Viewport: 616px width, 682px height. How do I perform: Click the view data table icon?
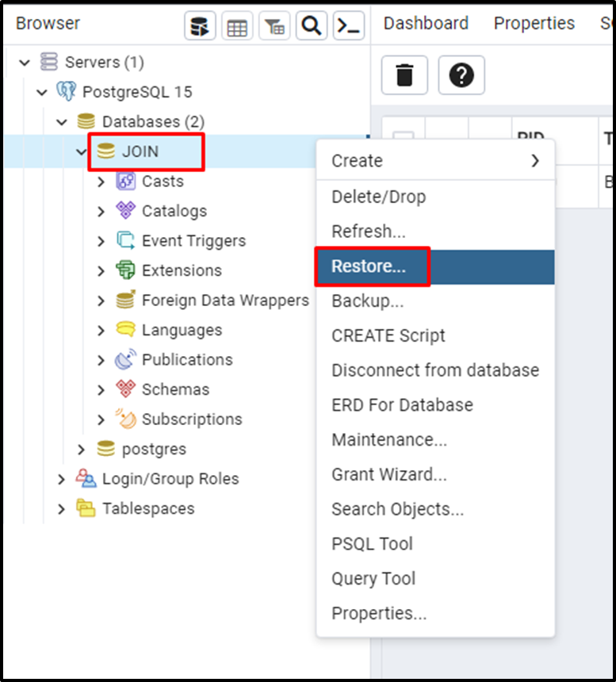click(x=236, y=25)
